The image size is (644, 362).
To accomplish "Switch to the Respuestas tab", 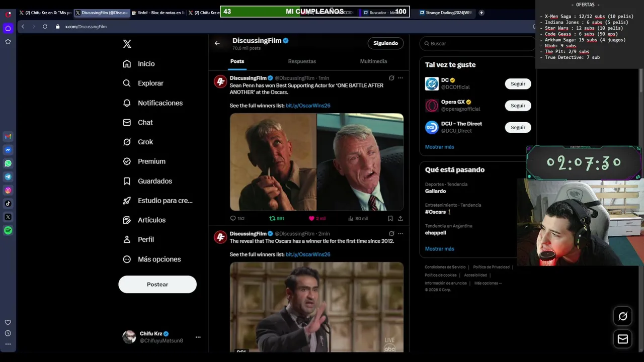I will click(x=302, y=61).
